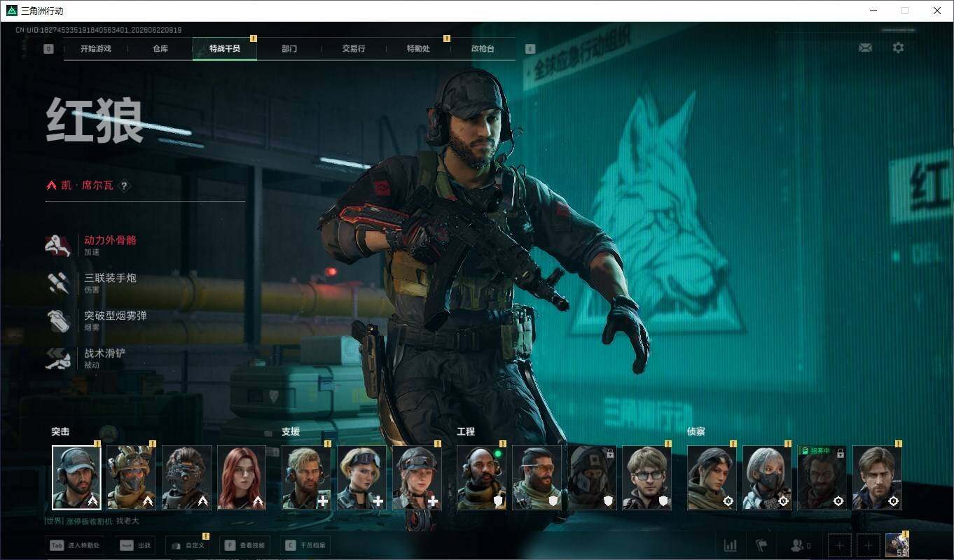This screenshot has width=954, height=560.
Task: Select the 招募中 locked recon operator
Action: coord(822,477)
